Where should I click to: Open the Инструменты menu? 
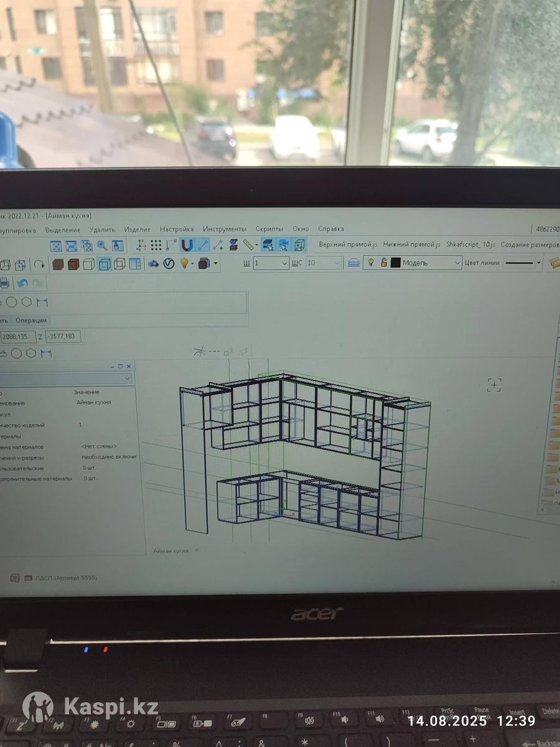pyautogui.click(x=224, y=229)
